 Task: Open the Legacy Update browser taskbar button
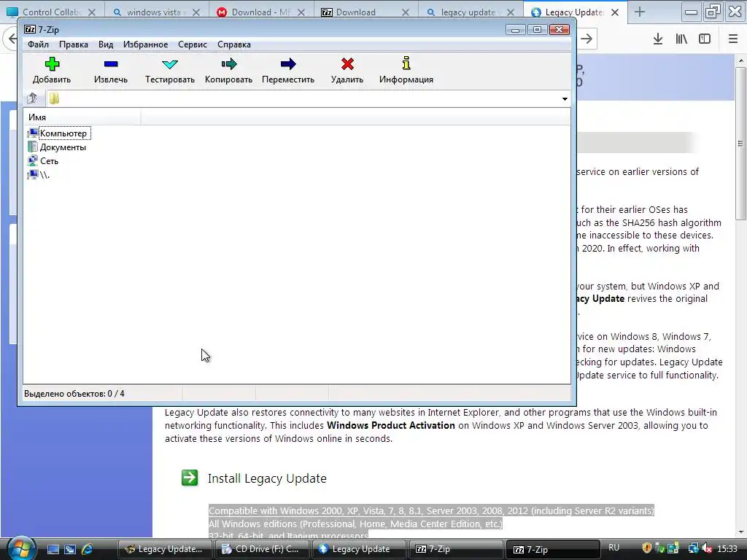pos(359,549)
